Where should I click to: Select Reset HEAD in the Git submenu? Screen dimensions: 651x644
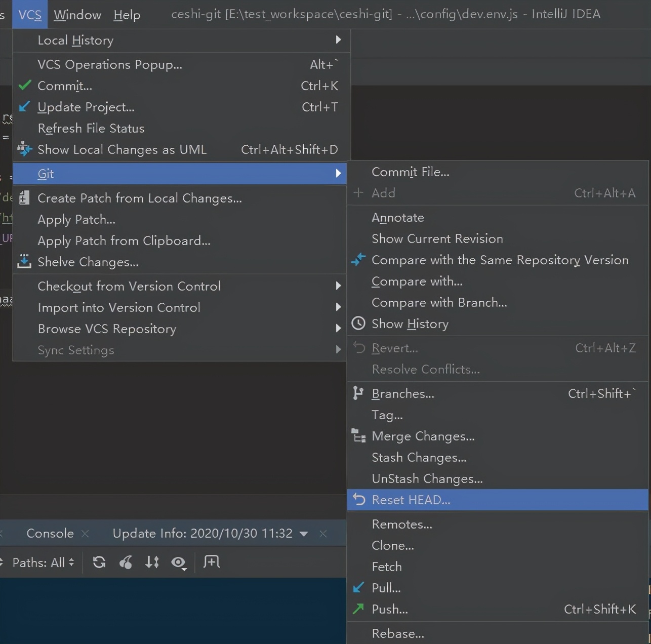pos(411,500)
